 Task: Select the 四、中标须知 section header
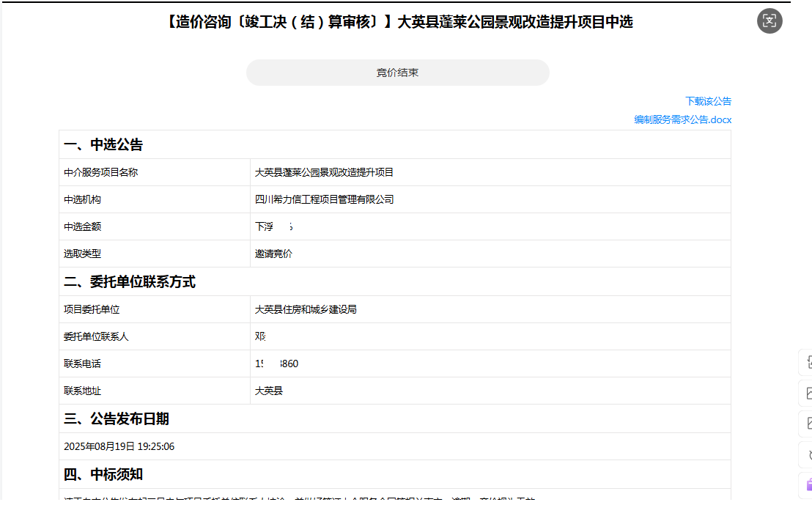pyautogui.click(x=103, y=475)
